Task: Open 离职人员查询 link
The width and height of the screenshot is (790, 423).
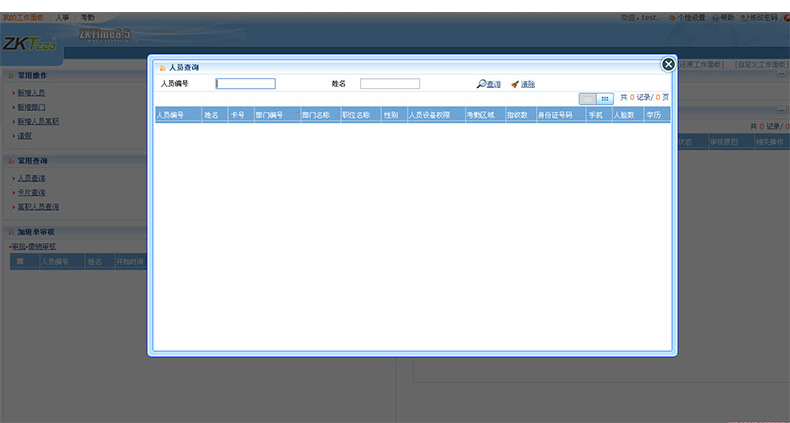Action: (x=37, y=207)
